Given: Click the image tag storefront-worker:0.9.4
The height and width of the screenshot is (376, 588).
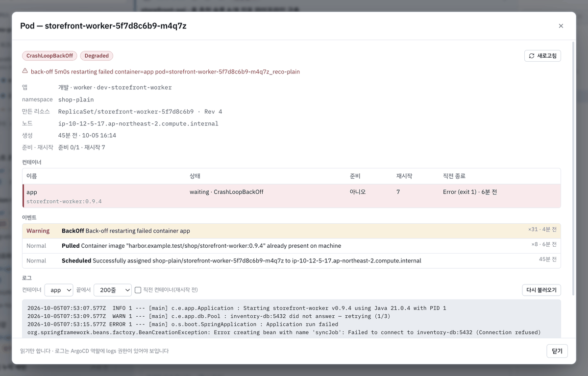Looking at the screenshot, I should (x=64, y=201).
